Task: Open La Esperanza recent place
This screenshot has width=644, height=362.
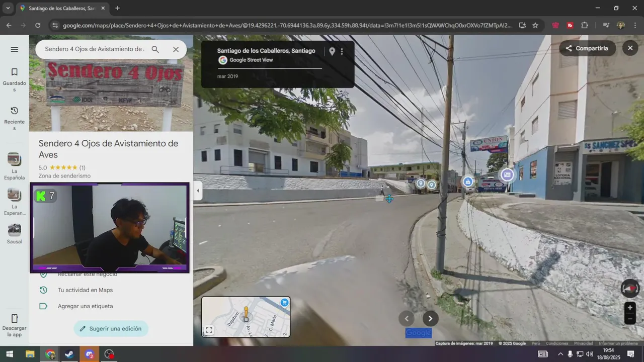Action: click(14, 202)
